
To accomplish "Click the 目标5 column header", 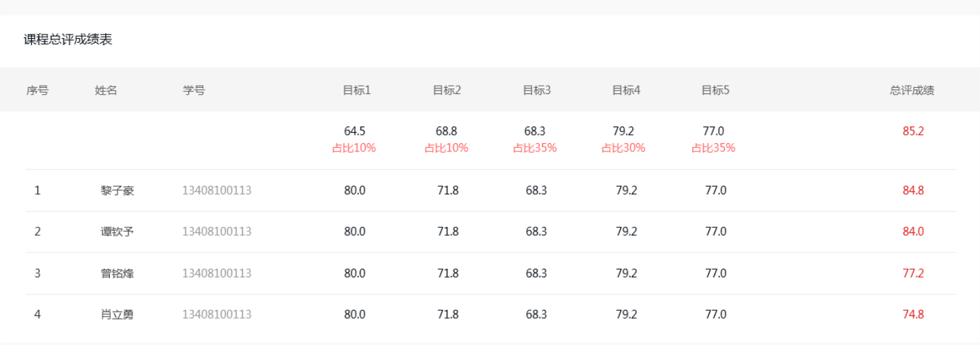I will coord(716,90).
